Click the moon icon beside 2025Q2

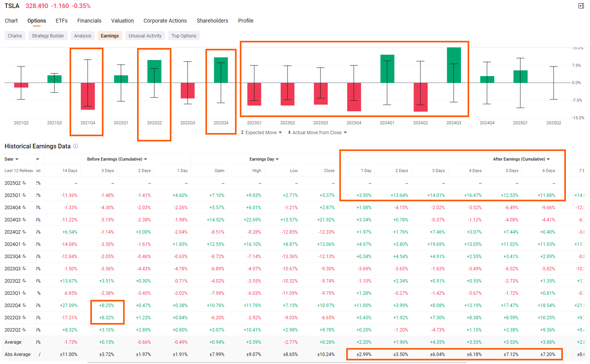point(24,183)
